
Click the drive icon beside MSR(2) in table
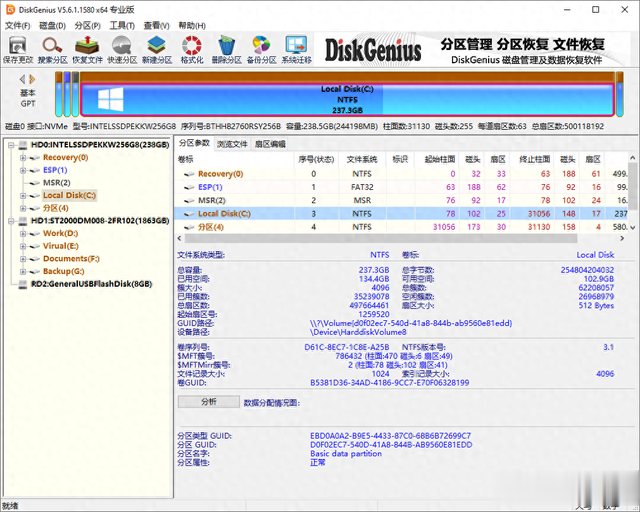(x=189, y=201)
